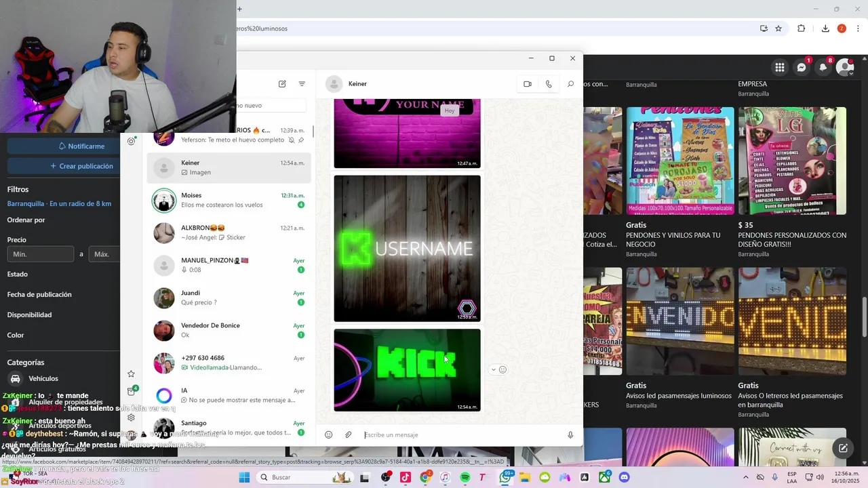This screenshot has height=488, width=868.
Task: Click Barranquilla radius filter link
Action: [59, 204]
